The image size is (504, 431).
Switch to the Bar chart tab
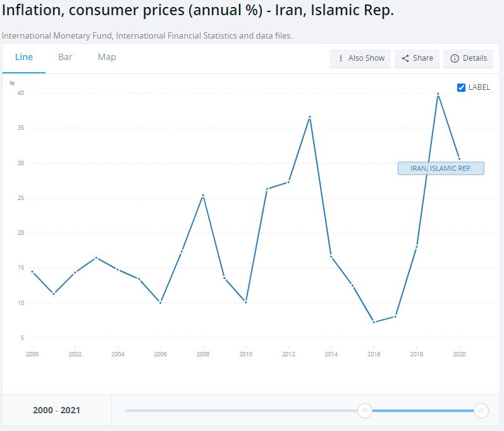[x=65, y=57]
